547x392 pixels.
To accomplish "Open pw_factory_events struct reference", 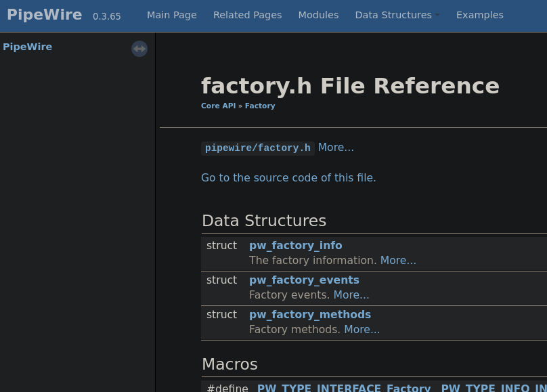I will coord(304,280).
